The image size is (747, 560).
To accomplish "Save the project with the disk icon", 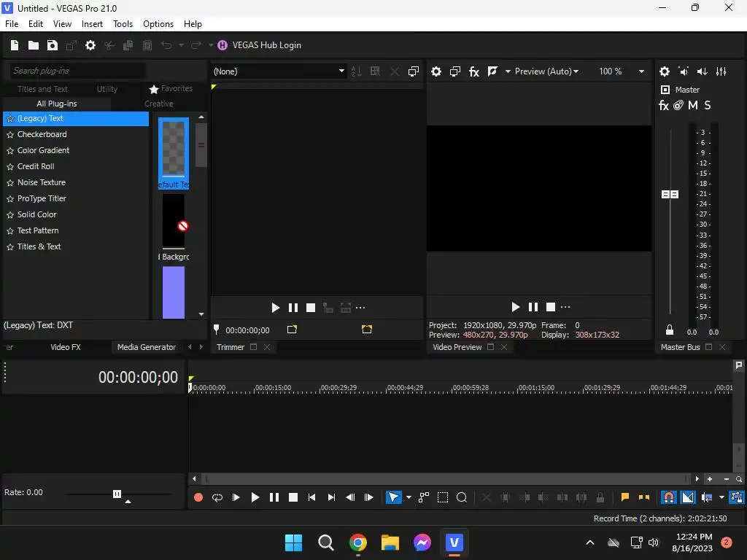I will pos(53,45).
